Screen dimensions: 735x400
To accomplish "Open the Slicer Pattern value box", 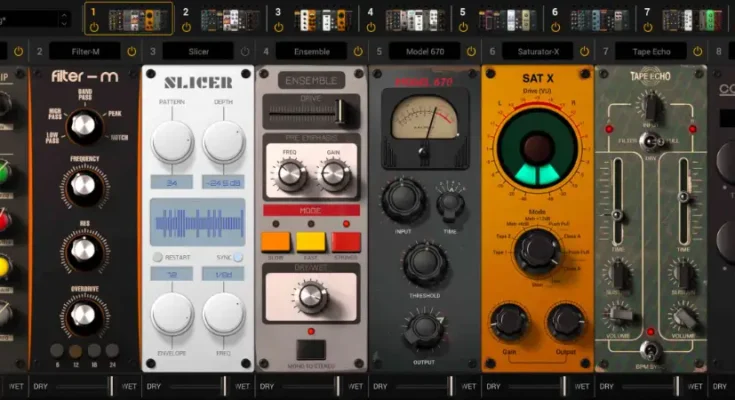I will [x=171, y=181].
